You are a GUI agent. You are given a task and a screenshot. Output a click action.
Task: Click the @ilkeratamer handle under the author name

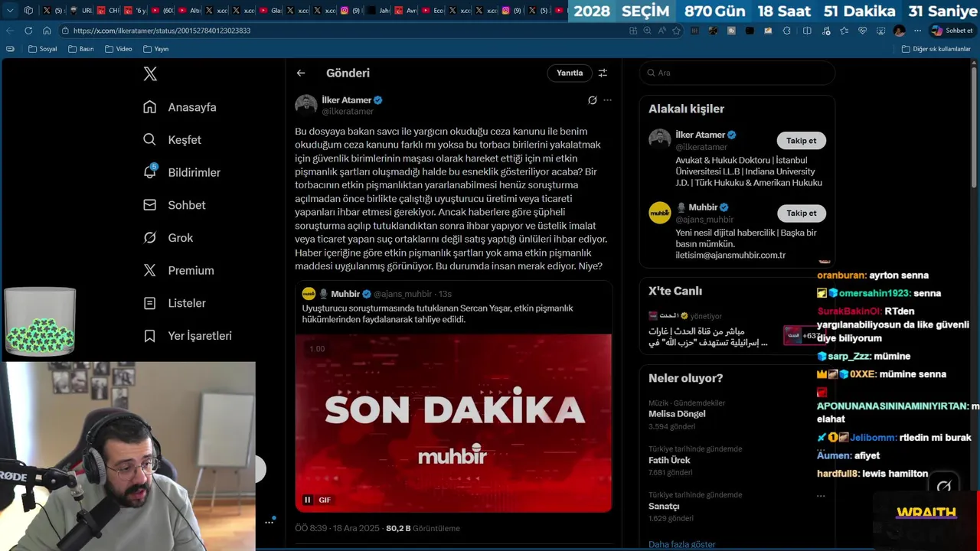pos(348,111)
